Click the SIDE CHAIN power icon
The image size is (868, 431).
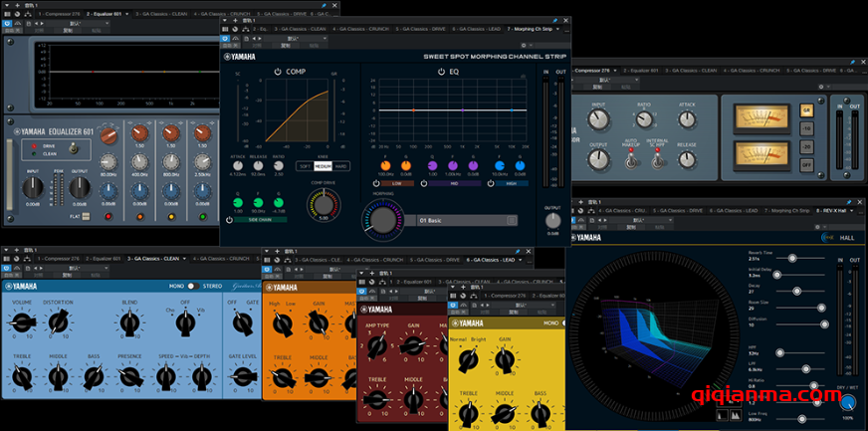click(230, 219)
